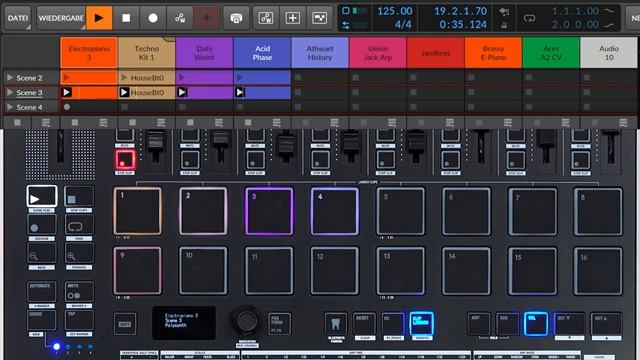The height and width of the screenshot is (360, 640).
Task: Select the Techno Kit 1 track header
Action: [x=147, y=53]
